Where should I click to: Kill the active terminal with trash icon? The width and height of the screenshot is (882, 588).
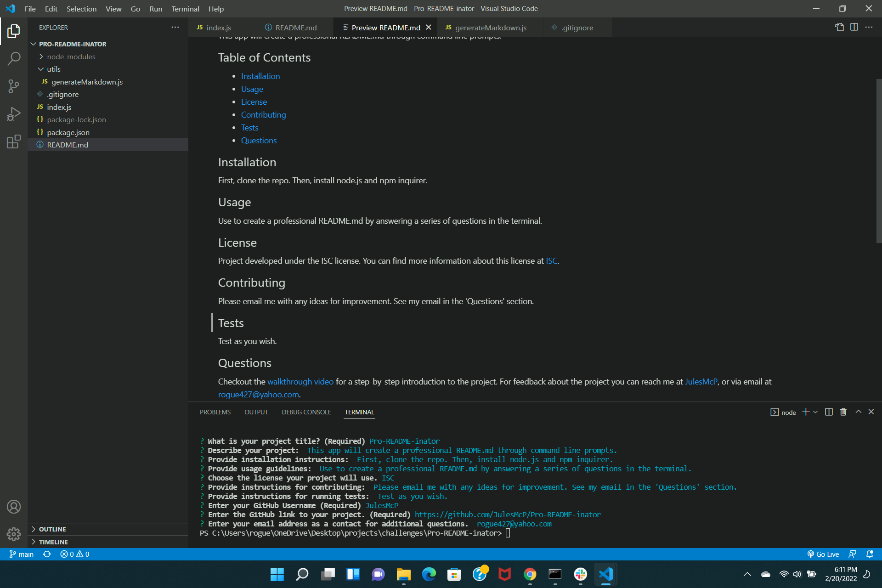(843, 412)
